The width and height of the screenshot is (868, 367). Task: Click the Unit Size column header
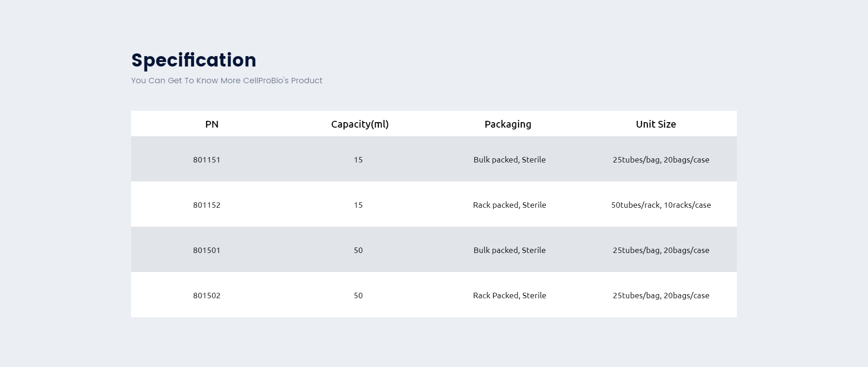point(656,124)
